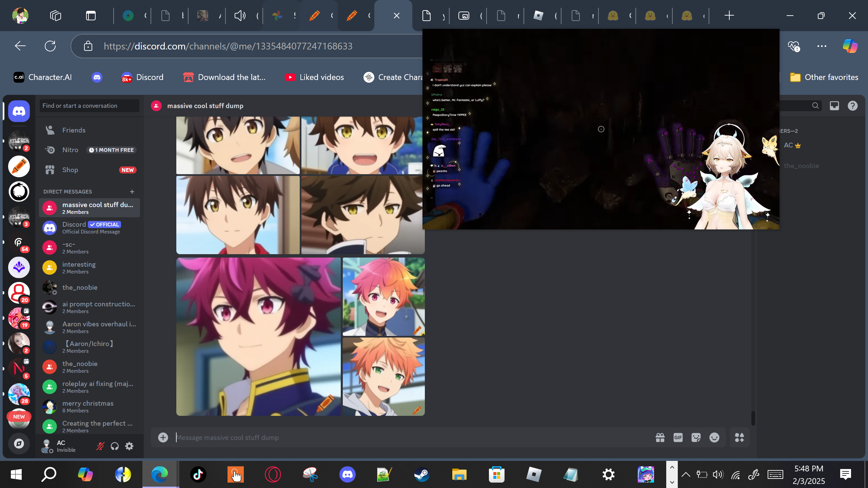Open Discord Official messages conversation

90,228
